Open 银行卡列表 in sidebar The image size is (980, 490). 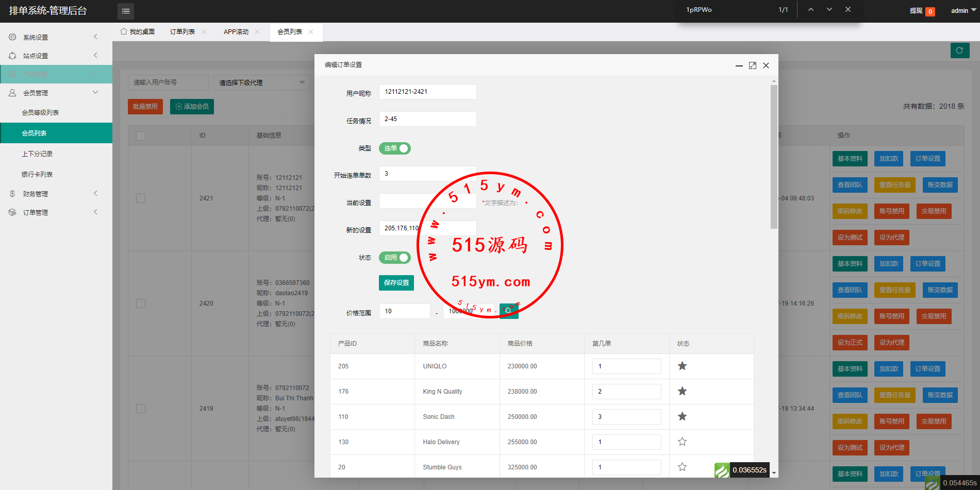37,174
